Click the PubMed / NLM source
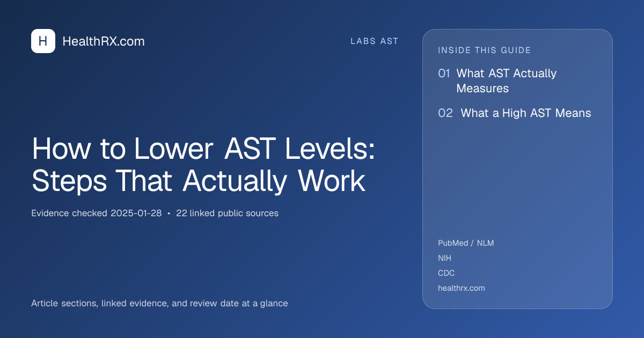Viewport: 644px width, 338px height. 466,243
